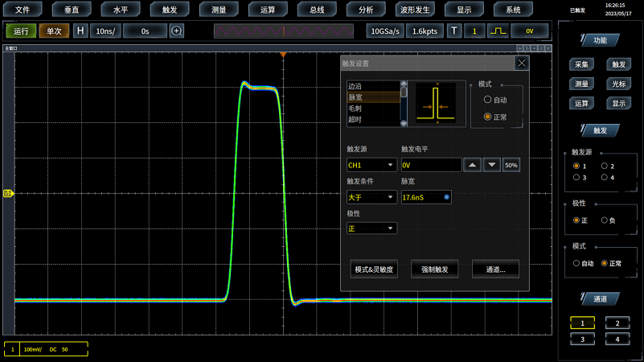
Task: Decrease trigger level with down arrow
Action: pos(491,165)
